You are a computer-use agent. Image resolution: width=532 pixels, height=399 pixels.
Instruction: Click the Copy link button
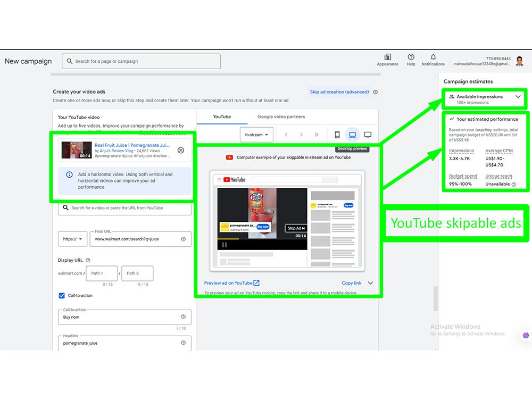(x=352, y=283)
